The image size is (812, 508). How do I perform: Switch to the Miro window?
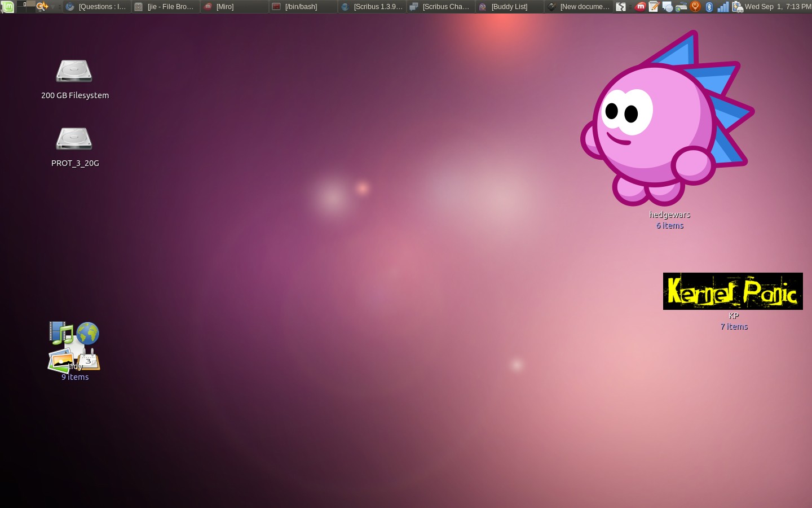coord(234,7)
